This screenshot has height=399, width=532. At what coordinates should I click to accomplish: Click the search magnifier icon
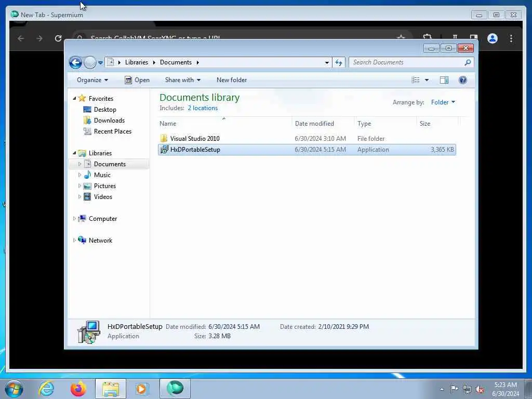(468, 62)
